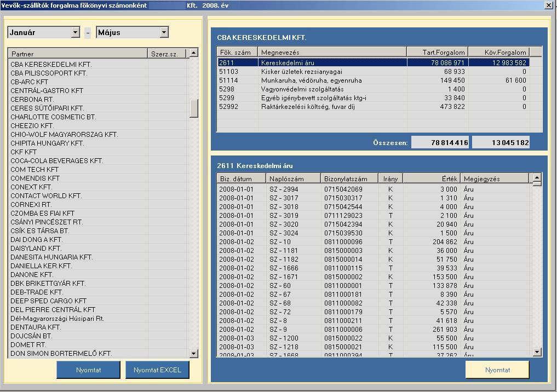Select partner DANONE KFT.
The width and height of the screenshot is (557, 392).
(x=97, y=274)
